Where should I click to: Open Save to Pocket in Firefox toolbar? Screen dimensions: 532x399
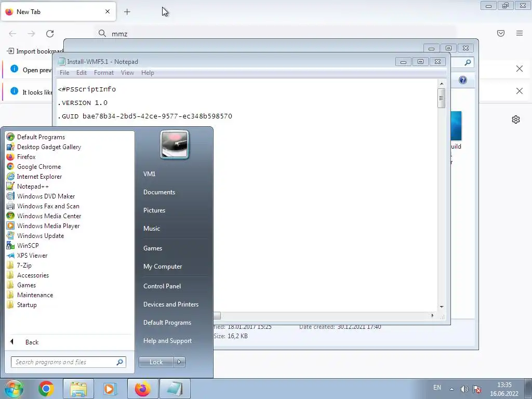pyautogui.click(x=501, y=33)
